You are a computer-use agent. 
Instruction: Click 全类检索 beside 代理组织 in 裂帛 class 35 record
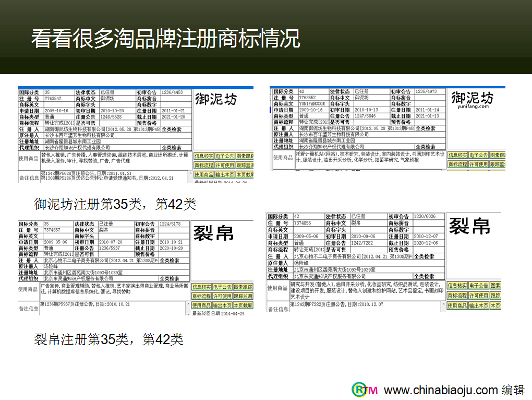click(x=170, y=279)
